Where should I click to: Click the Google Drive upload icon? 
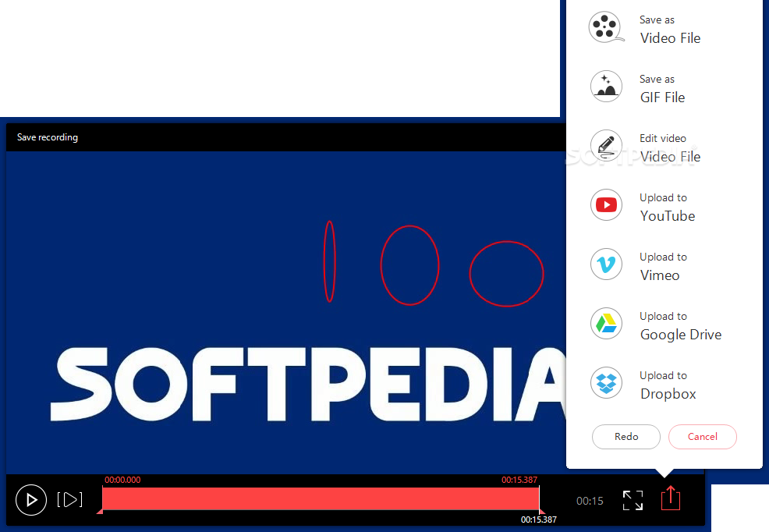606,324
